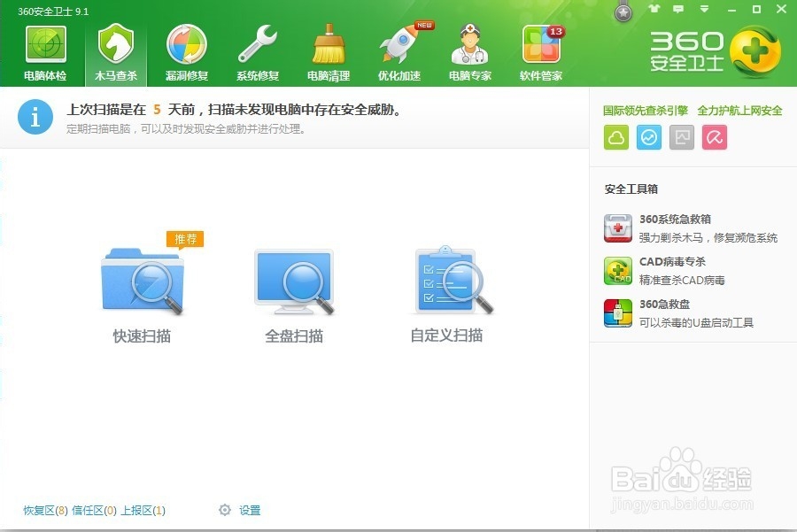Open feedback via the speech bubble icon
Image resolution: width=797 pixels, height=532 pixels.
[678, 9]
